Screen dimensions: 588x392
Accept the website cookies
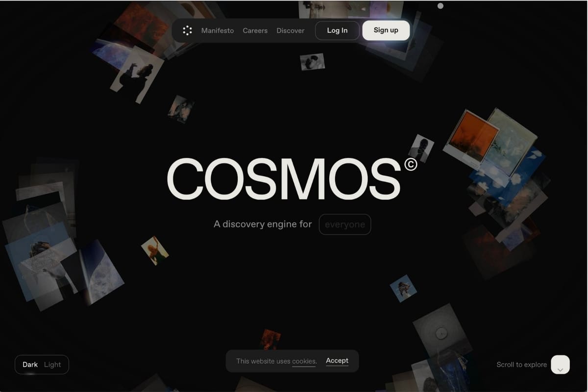tap(337, 360)
